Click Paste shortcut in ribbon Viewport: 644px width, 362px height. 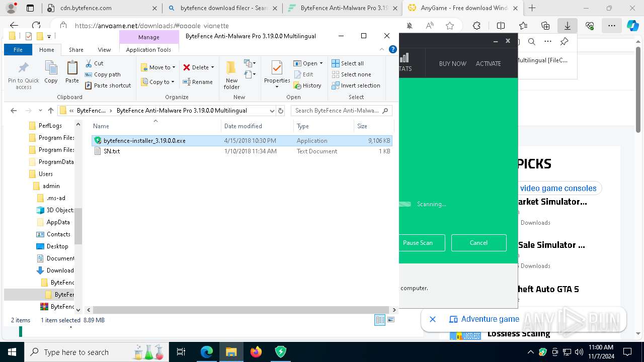tap(108, 85)
